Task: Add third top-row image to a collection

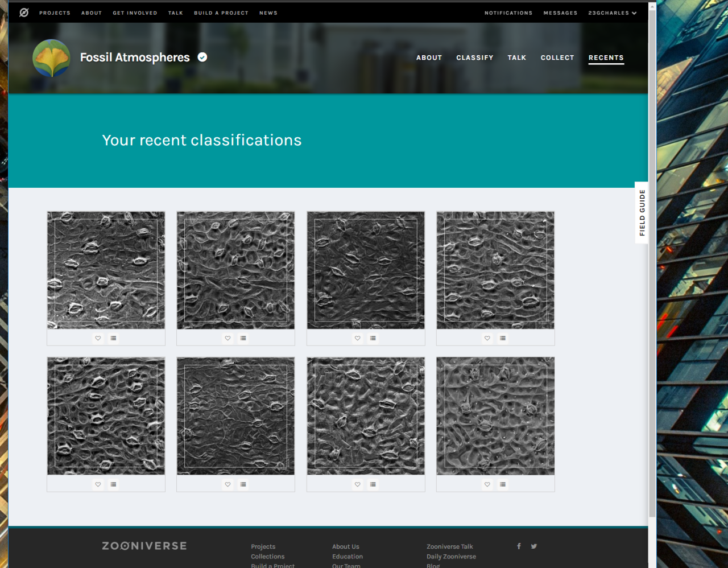Action: tap(373, 338)
